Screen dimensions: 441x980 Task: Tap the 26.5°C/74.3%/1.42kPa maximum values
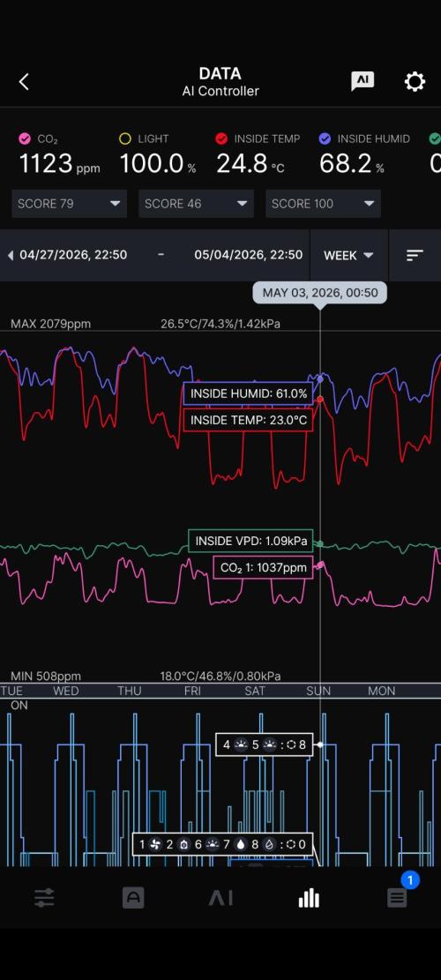[x=220, y=324]
